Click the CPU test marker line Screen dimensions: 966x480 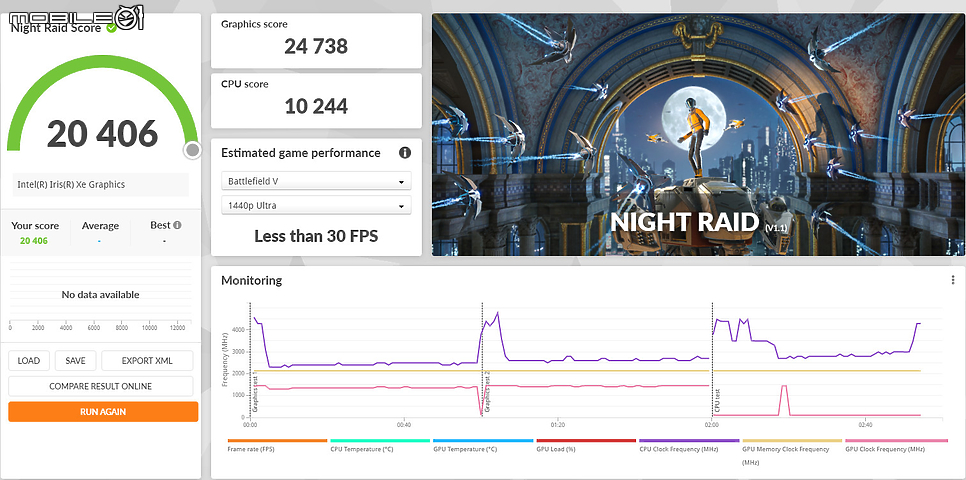pos(713,360)
